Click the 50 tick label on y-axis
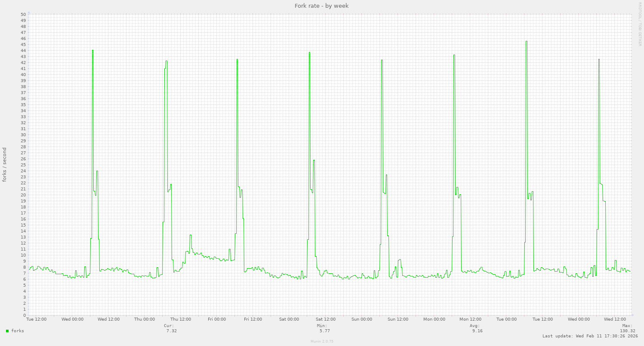This screenshot has width=644, height=346. click(x=23, y=15)
